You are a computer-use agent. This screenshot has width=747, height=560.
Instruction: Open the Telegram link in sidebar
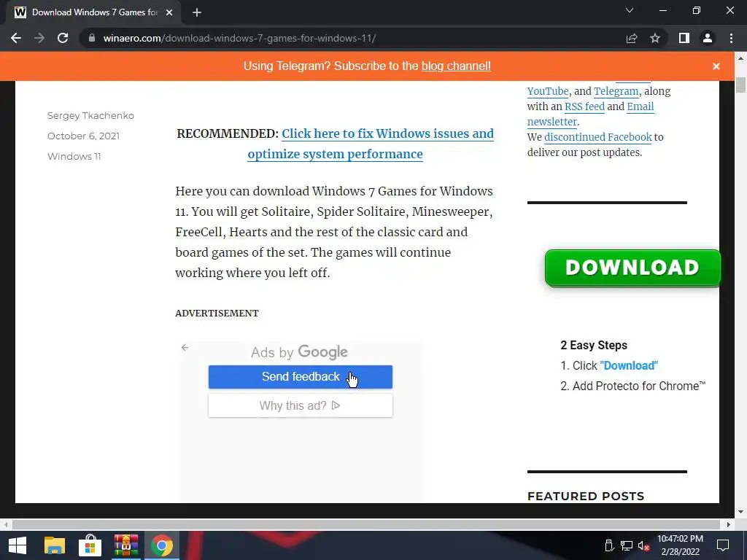616,91
